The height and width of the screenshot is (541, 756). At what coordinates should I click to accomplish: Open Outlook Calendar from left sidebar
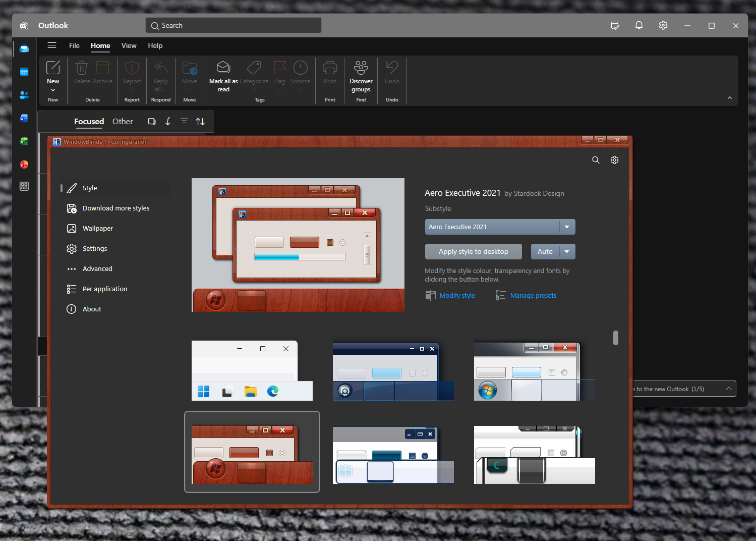click(x=24, y=72)
